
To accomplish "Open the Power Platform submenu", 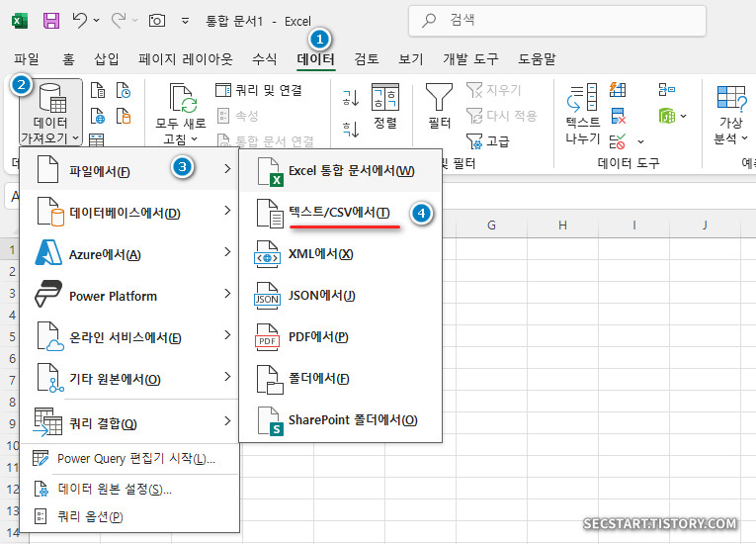I will pos(129,295).
